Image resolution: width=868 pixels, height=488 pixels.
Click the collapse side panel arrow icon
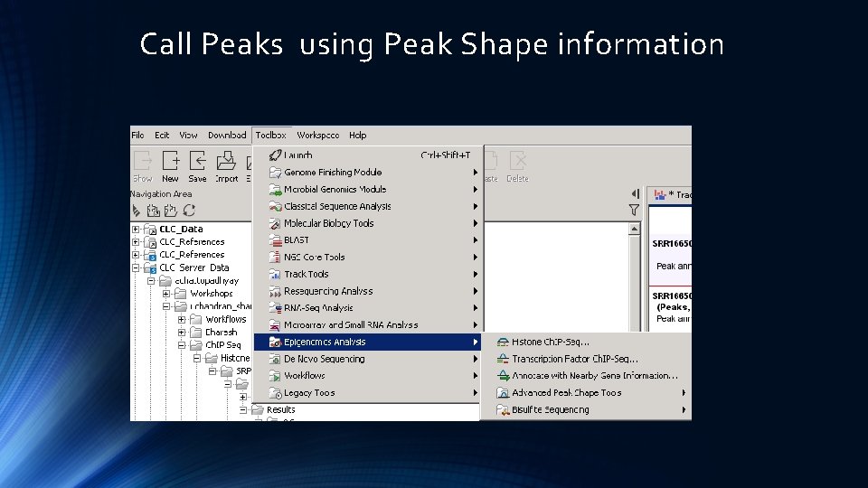[x=635, y=193]
